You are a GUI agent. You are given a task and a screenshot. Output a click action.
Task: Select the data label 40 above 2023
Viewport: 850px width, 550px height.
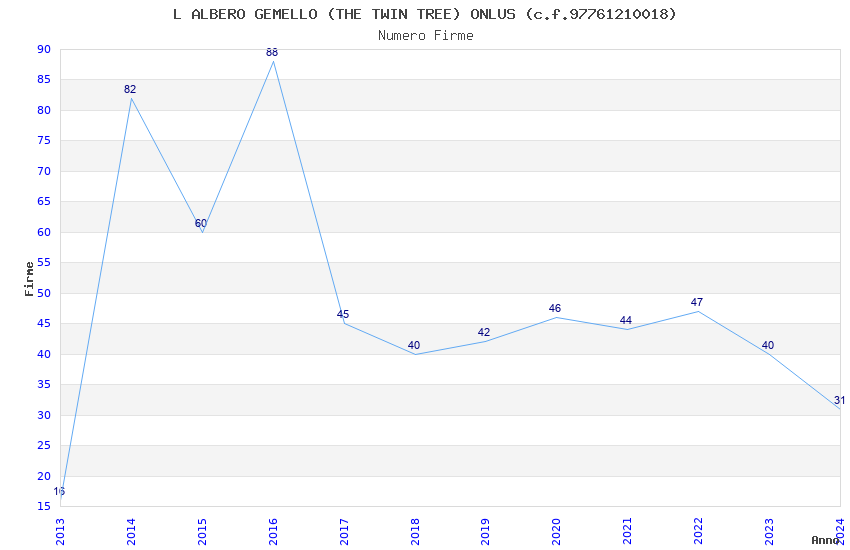point(768,345)
